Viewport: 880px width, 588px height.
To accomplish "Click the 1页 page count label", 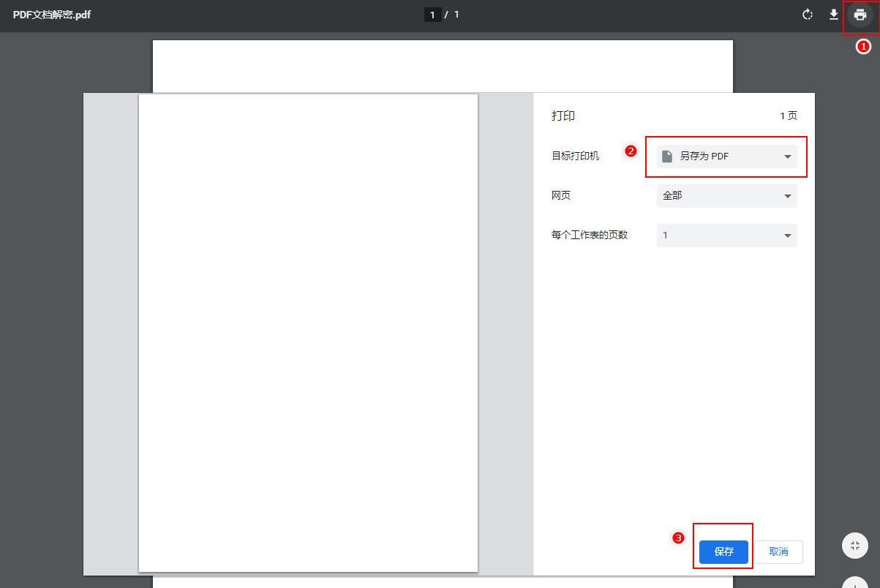I will 789,116.
